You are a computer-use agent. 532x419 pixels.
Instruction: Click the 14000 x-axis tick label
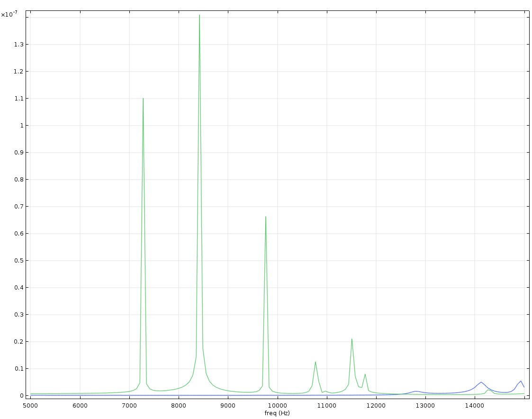pyautogui.click(x=475, y=405)
